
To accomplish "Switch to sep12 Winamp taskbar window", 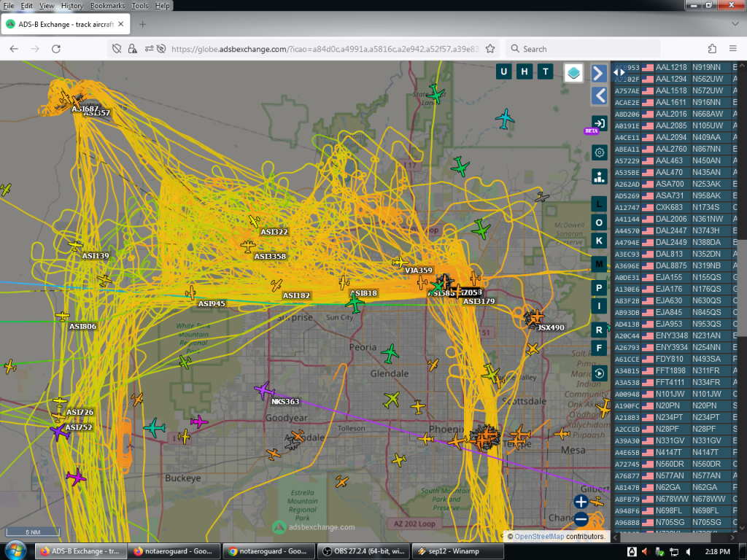I will 457,551.
